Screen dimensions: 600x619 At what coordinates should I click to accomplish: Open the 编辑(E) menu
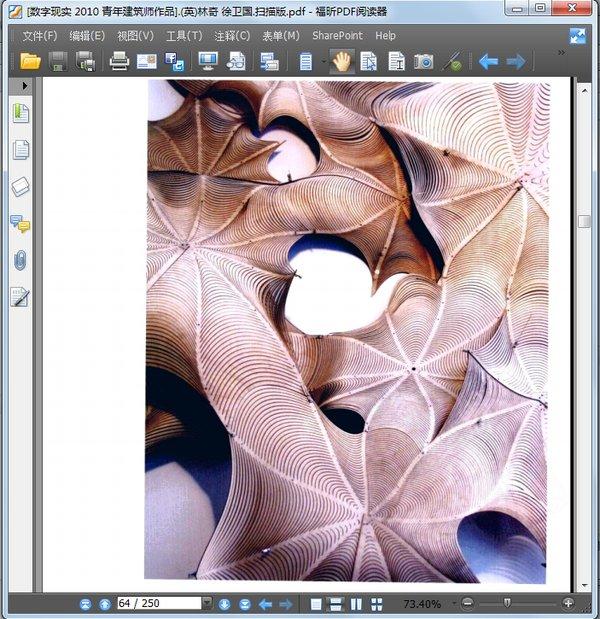click(x=87, y=36)
